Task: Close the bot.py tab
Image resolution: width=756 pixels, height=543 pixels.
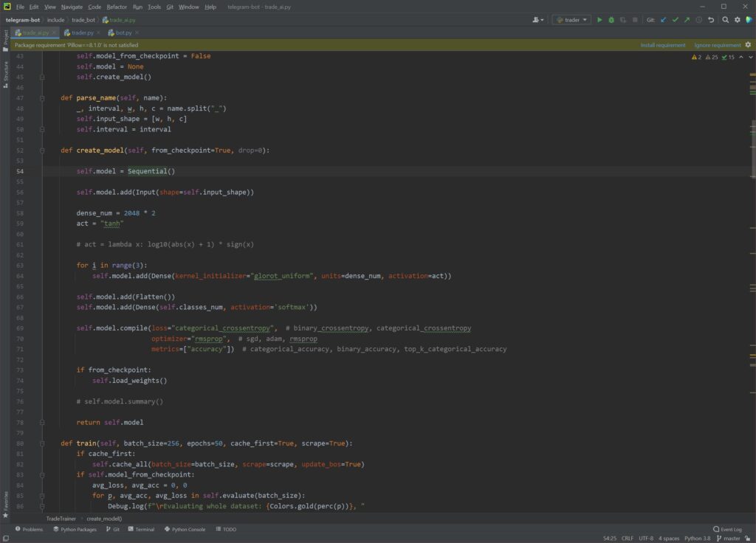Action: click(x=137, y=32)
